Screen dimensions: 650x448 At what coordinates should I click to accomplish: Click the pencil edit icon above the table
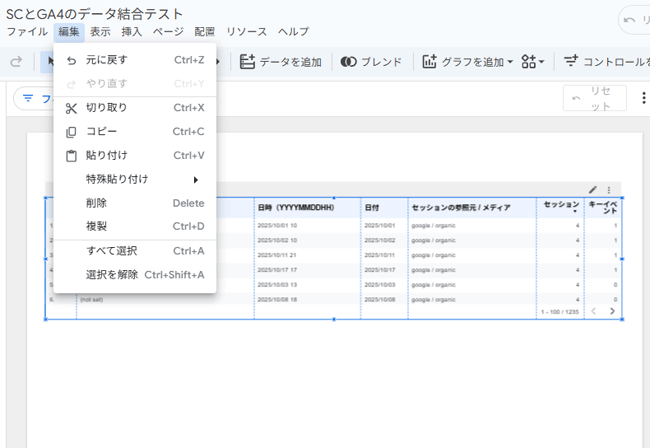click(x=593, y=190)
